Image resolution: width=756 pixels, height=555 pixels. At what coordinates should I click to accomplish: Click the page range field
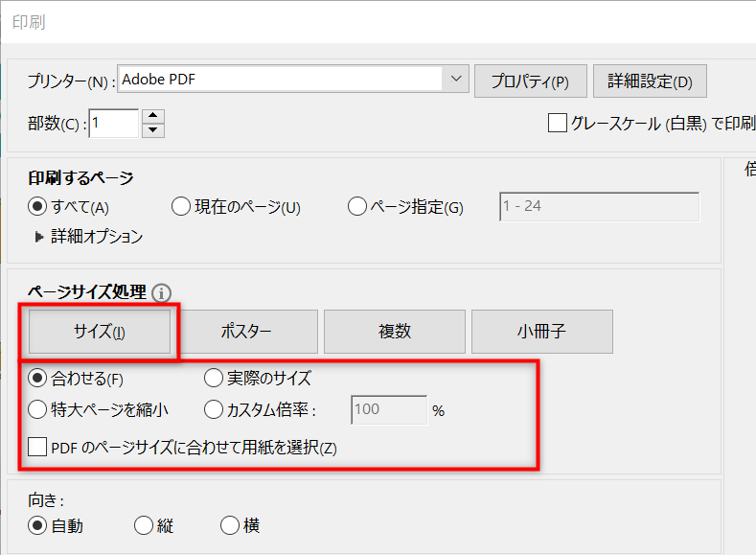coord(599,206)
